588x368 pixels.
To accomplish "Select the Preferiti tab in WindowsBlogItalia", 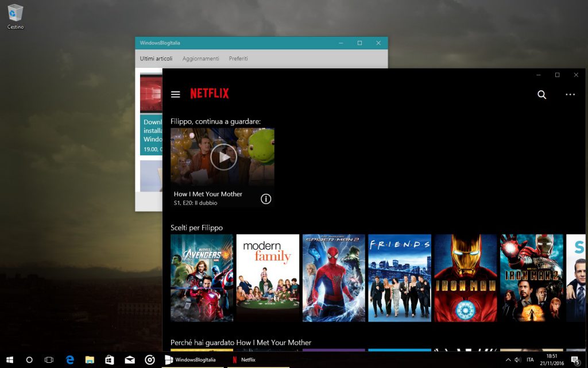I will point(238,58).
